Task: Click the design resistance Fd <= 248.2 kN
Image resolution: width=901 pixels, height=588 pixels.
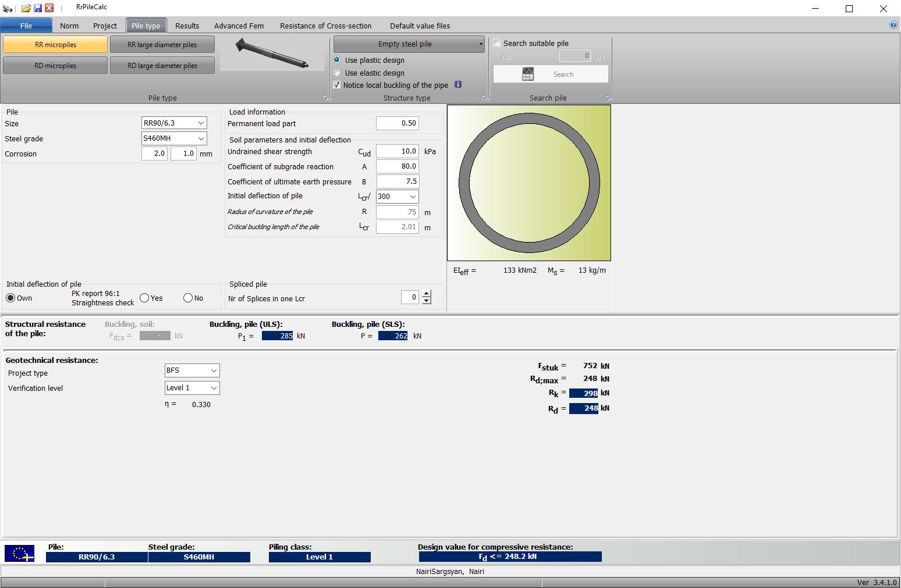Action: (510, 557)
